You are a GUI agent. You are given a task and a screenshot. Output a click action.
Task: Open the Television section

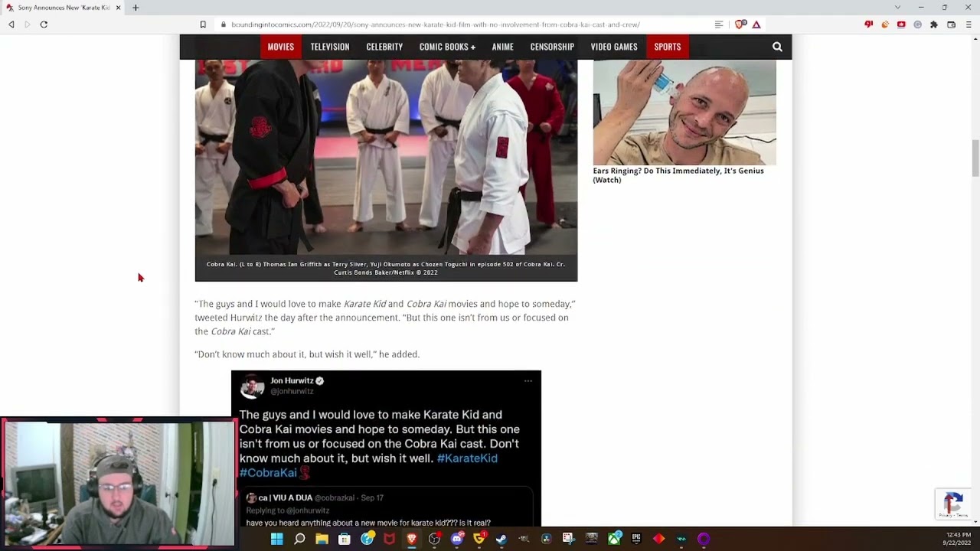click(x=330, y=47)
